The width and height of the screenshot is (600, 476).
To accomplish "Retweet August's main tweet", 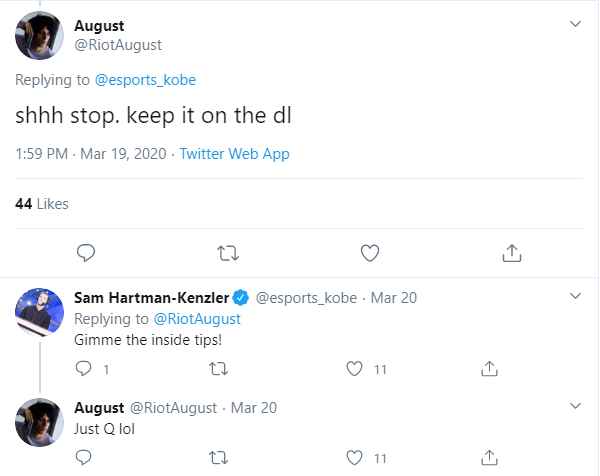I will click(227, 251).
